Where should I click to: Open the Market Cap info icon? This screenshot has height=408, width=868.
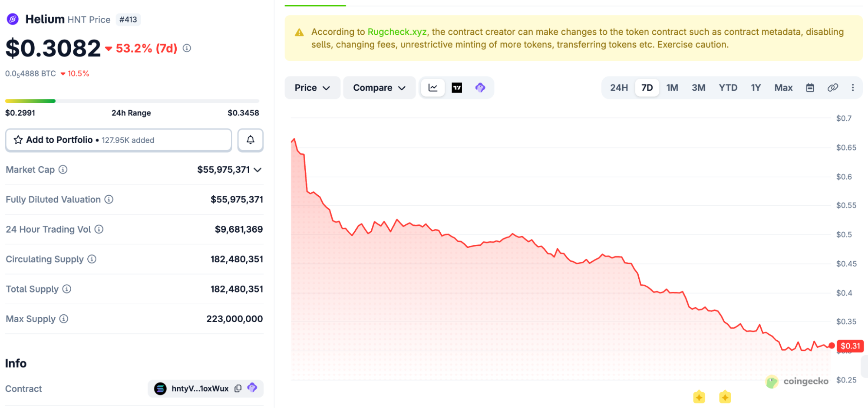tap(63, 170)
